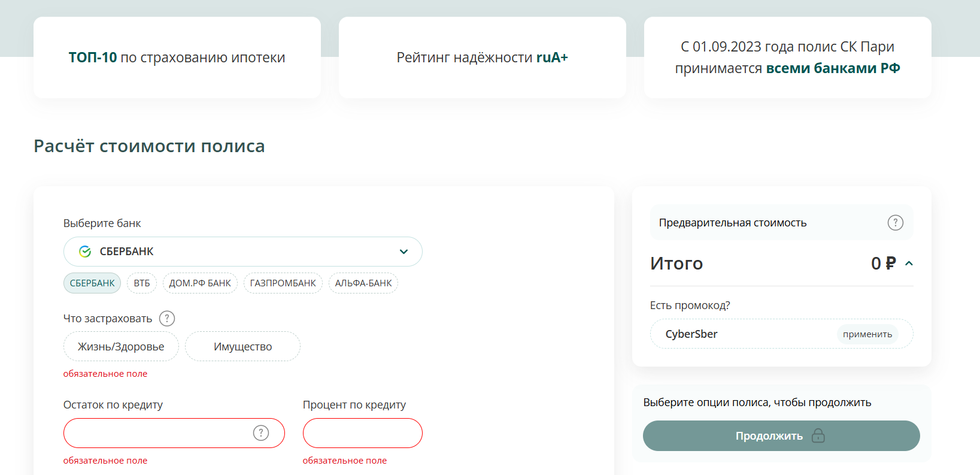Click the Рейтинг надёжности ruA+ card
Viewport: 980px width, 475px height.
(483, 58)
